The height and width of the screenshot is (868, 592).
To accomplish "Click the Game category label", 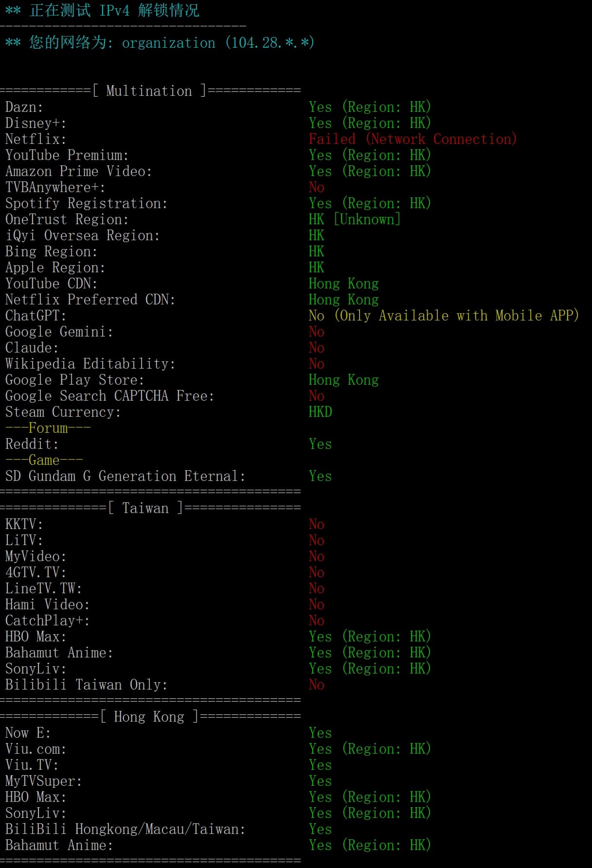I will coord(44,460).
